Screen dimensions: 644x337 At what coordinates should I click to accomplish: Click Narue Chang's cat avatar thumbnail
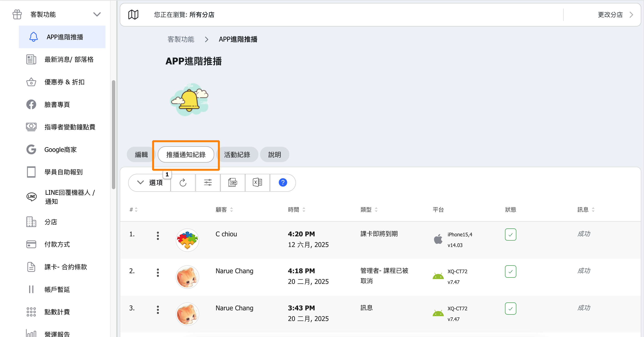[x=187, y=277]
